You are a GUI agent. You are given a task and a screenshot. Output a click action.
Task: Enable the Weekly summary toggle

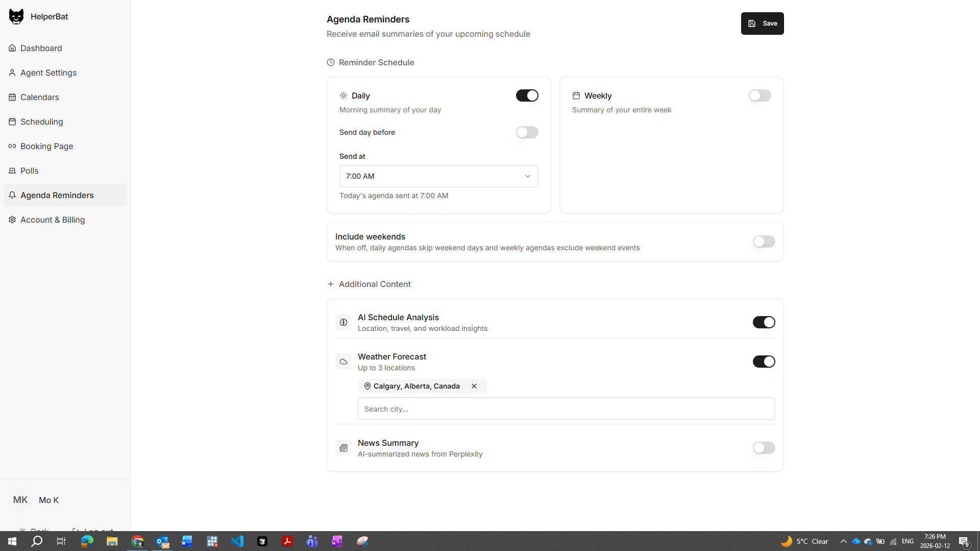[x=759, y=95]
